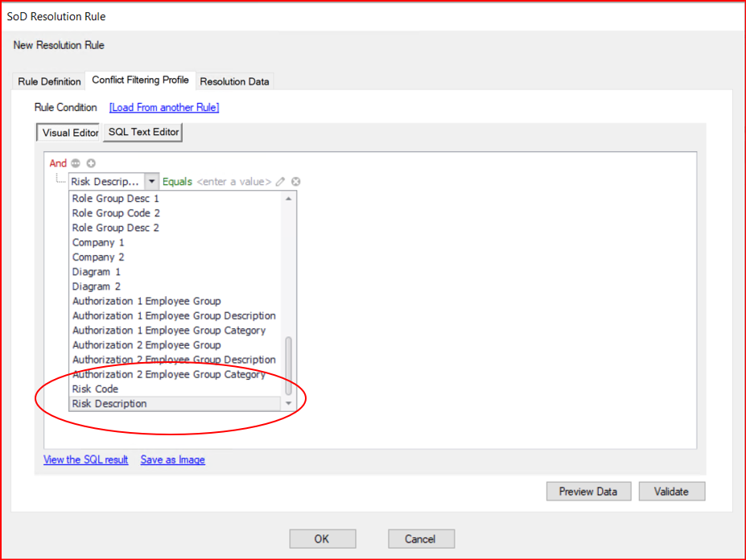746x560 pixels.
Task: Switch to SQL Text Editor mode
Action: tap(144, 132)
